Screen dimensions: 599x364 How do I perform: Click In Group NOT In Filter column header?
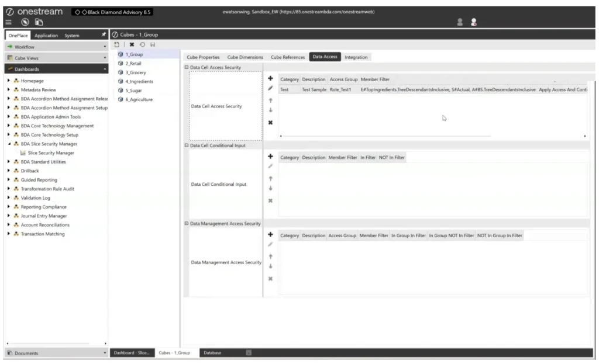(451, 236)
